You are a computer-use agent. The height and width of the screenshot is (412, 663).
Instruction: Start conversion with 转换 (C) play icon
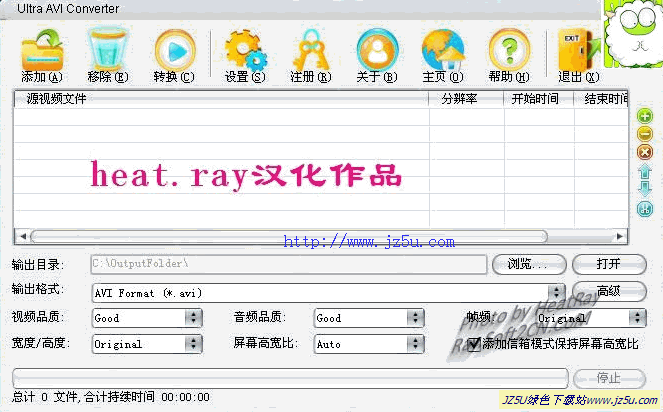(x=175, y=50)
